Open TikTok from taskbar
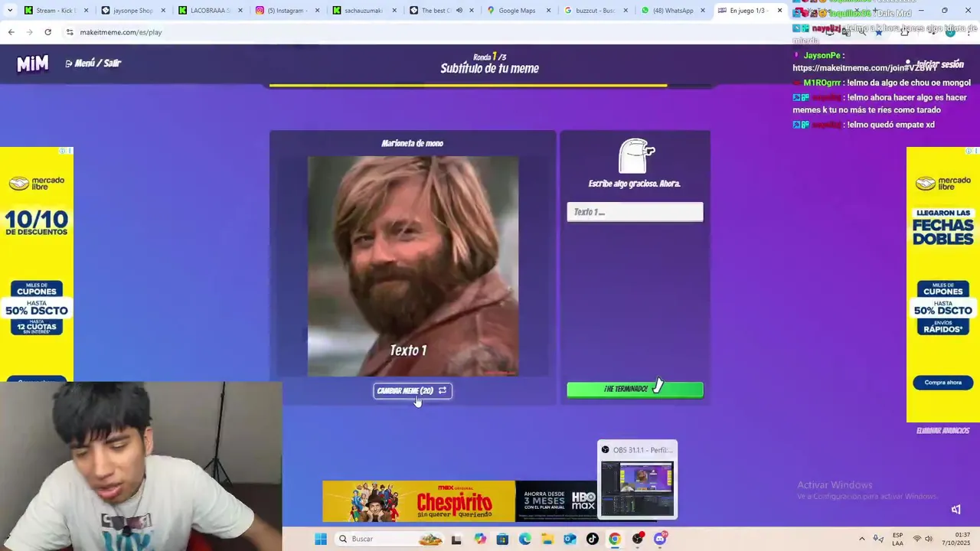This screenshot has width=980, height=551. (592, 539)
